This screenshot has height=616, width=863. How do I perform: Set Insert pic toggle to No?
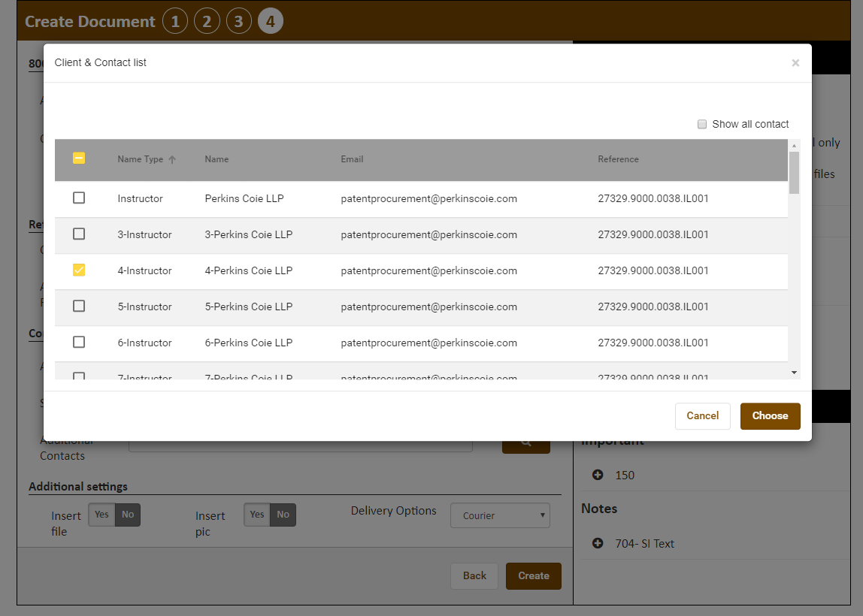(283, 515)
